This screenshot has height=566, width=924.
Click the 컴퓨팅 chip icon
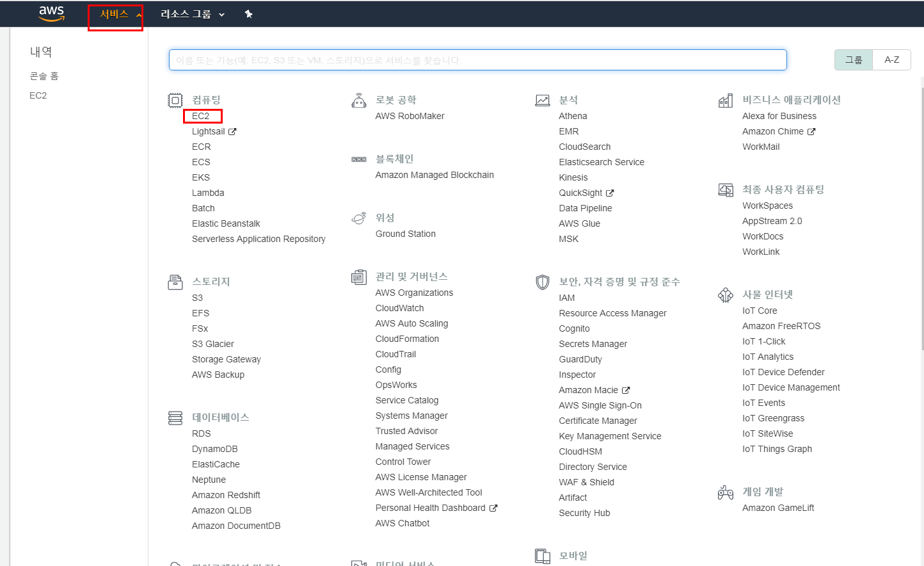click(x=175, y=101)
